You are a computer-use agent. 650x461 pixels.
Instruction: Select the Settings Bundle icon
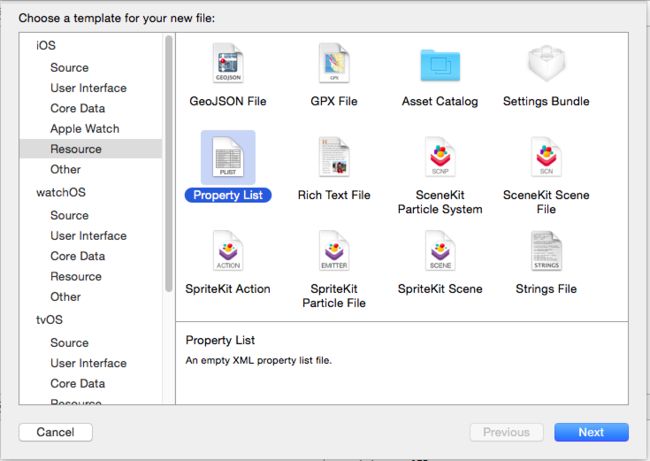click(x=546, y=63)
